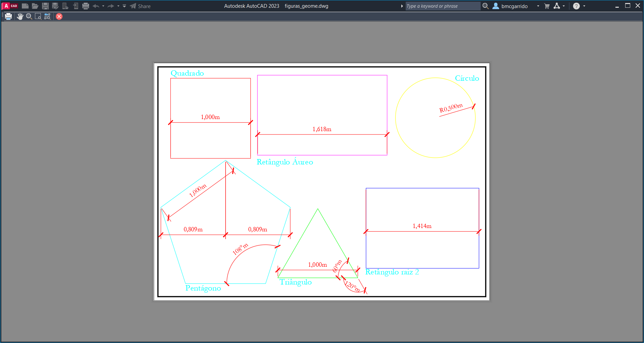
Task: Open the Autodesk triangle logo menu
Action: point(557,6)
